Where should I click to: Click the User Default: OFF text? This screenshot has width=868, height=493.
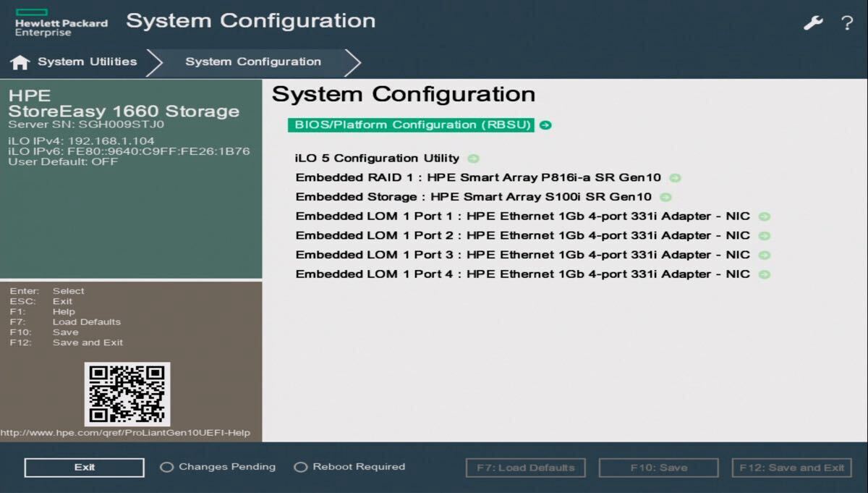(x=63, y=161)
